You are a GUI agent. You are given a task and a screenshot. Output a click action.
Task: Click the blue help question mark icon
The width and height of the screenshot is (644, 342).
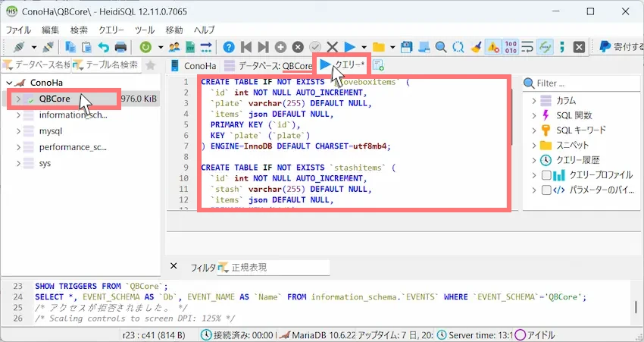coord(229,47)
